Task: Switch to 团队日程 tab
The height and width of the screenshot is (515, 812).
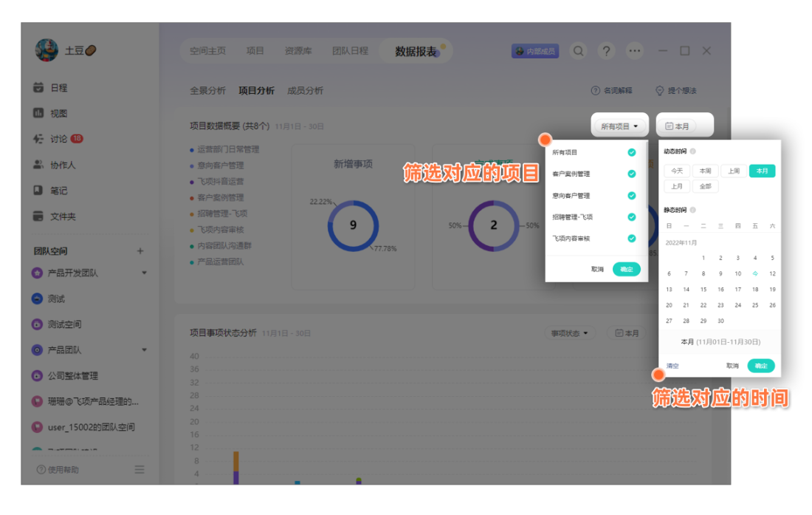Action: point(350,51)
